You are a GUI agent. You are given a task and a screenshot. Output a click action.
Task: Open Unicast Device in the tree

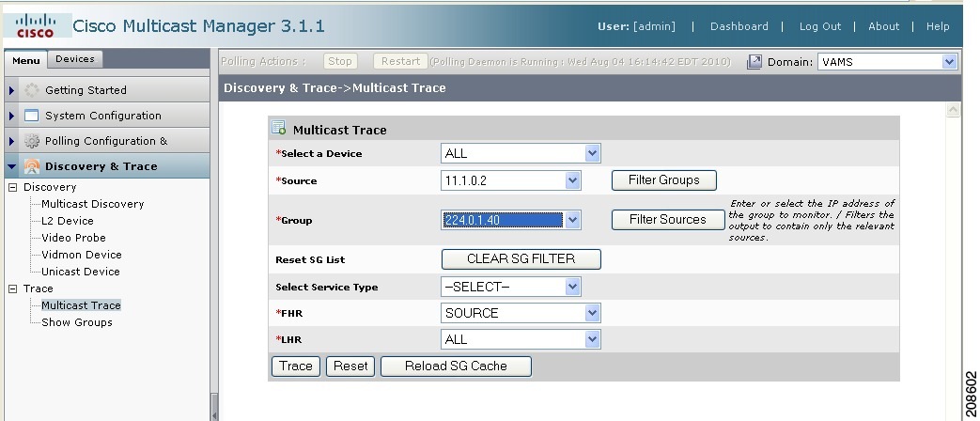point(81,271)
